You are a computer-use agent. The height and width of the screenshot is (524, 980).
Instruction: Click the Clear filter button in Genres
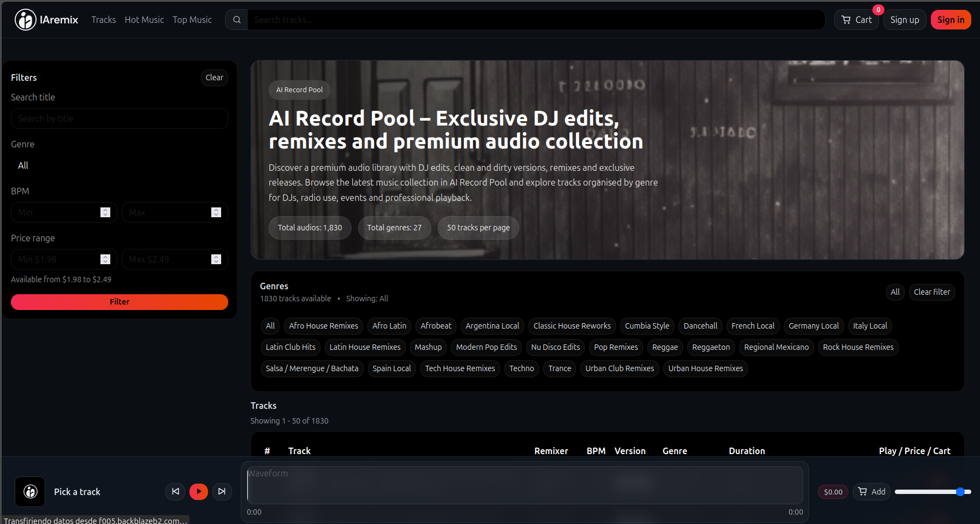click(931, 292)
